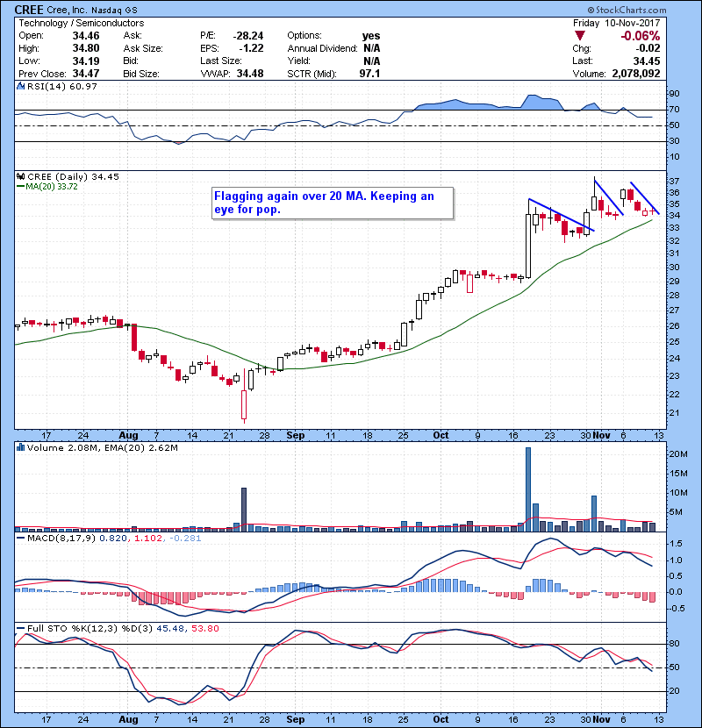Click the 'Bid:' label

(x=131, y=61)
